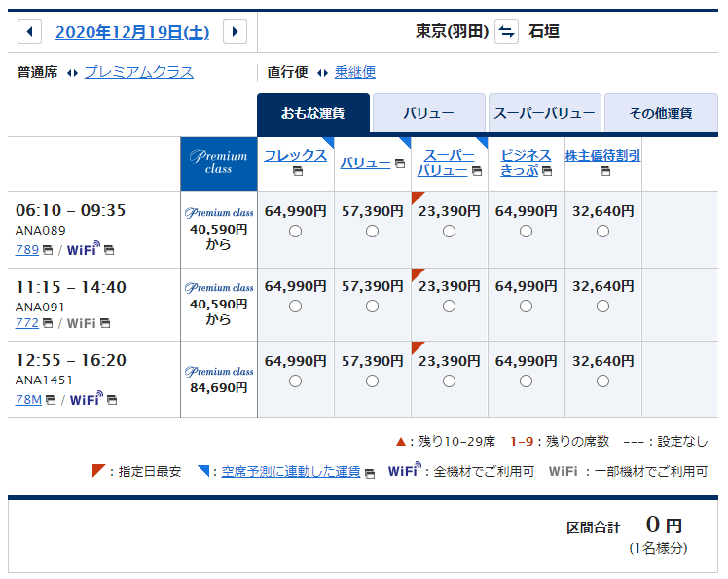Select フレックス 64,990円 for ANA089
This screenshot has width=728, height=579.
[x=295, y=232]
